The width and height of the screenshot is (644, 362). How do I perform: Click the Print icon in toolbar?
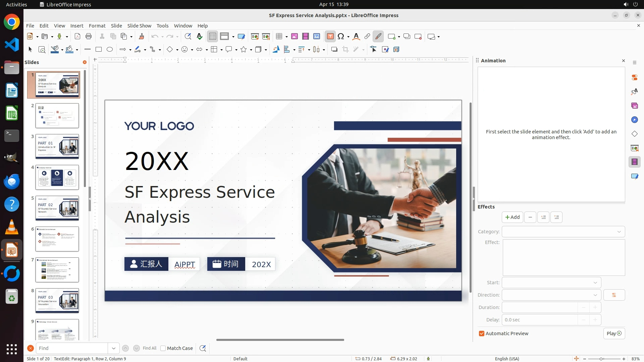(89, 37)
